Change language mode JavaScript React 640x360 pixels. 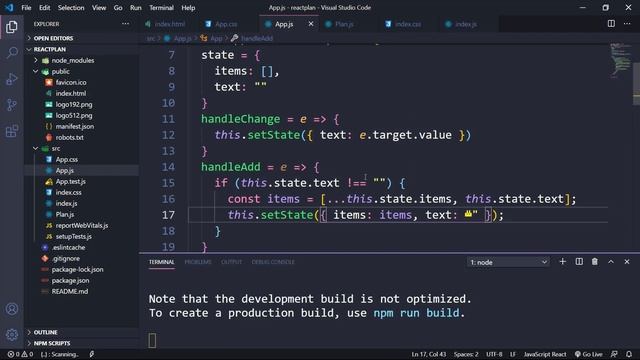[x=544, y=354]
